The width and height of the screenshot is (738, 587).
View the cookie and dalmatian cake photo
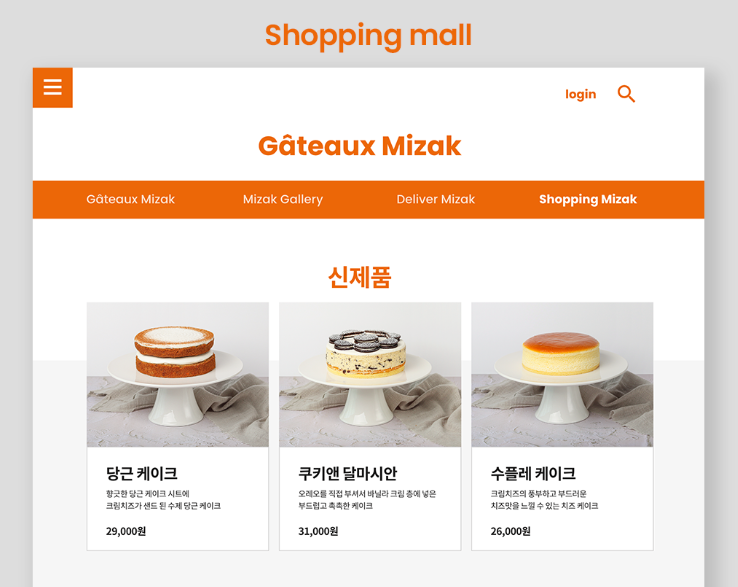click(x=370, y=375)
